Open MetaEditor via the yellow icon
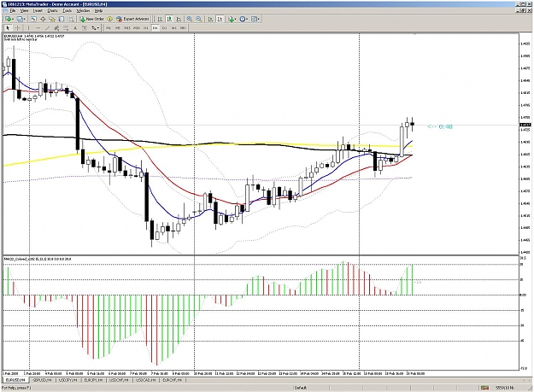 (109, 19)
